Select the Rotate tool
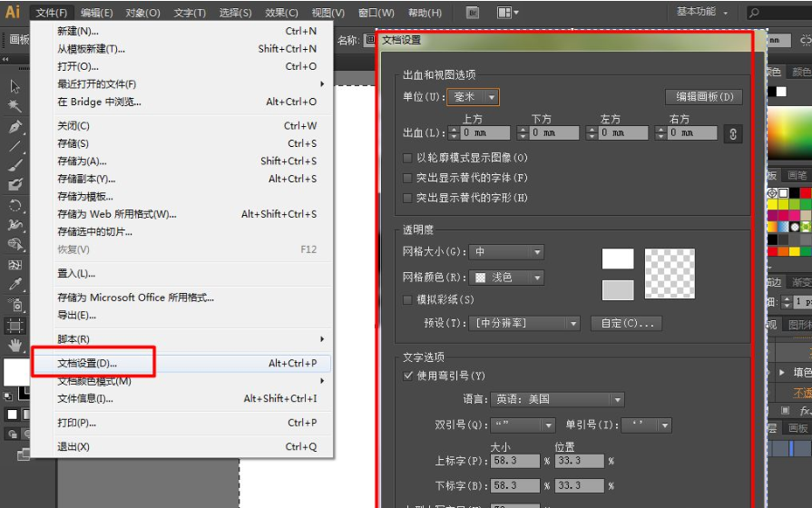Screen dimensions: 812x508 point(15,206)
